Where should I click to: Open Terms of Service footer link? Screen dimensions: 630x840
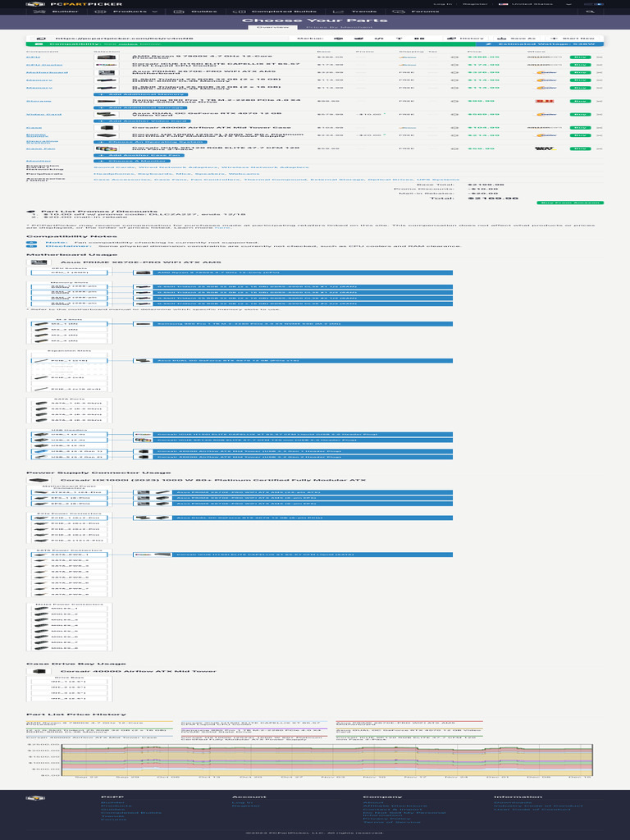tap(390, 822)
